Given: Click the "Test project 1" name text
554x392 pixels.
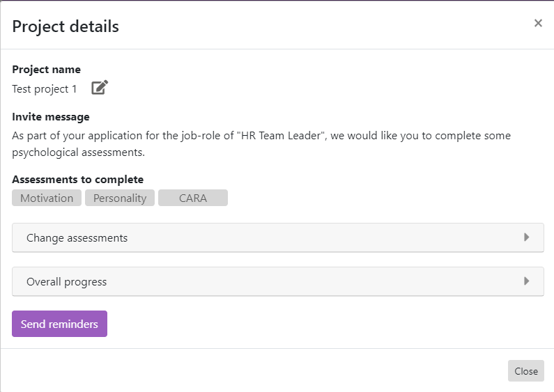Looking at the screenshot, I should point(45,89).
